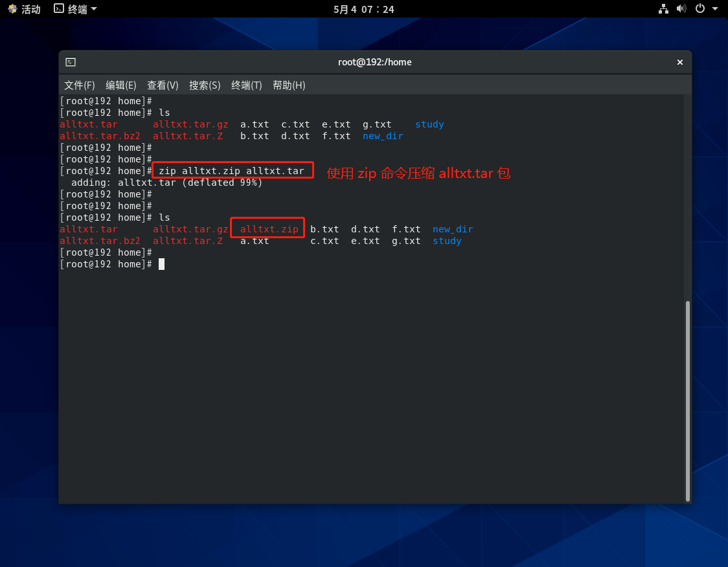
Task: Click the root@192:/home window title
Action: pyautogui.click(x=374, y=62)
